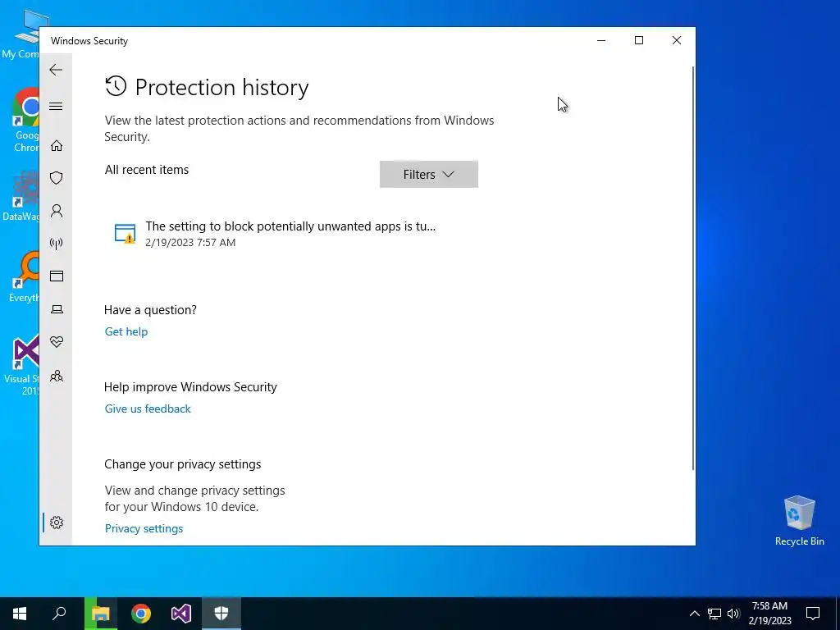This screenshot has width=840, height=630.
Task: Open Family options icon
Action: click(57, 376)
